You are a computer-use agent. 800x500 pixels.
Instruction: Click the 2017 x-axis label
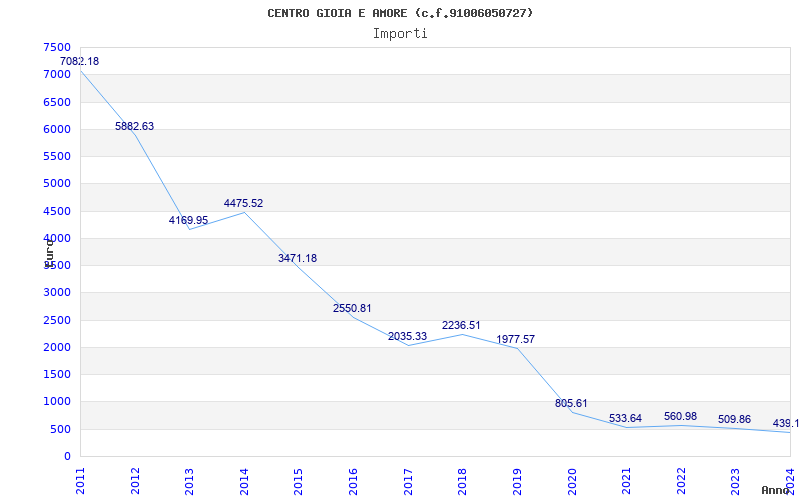408,481
